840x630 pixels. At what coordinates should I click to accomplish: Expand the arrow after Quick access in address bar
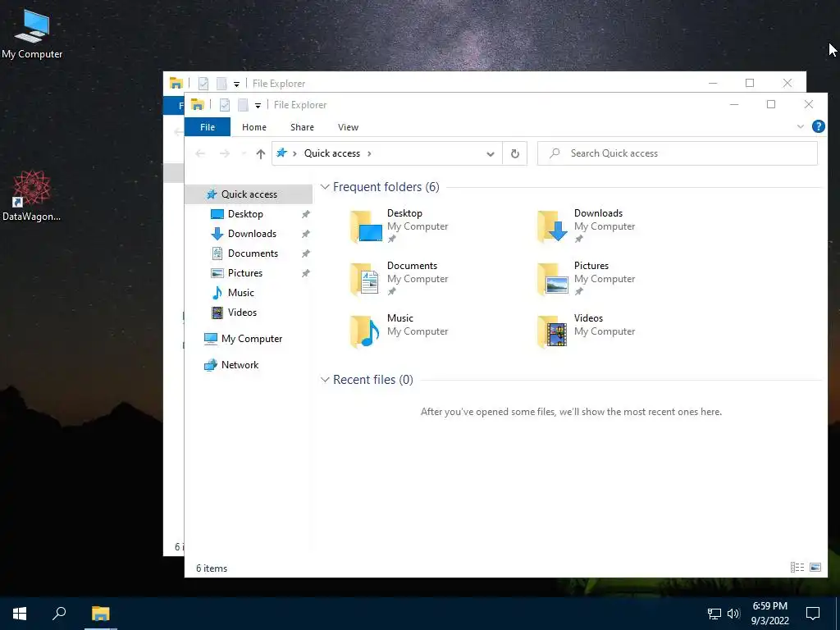(x=369, y=153)
